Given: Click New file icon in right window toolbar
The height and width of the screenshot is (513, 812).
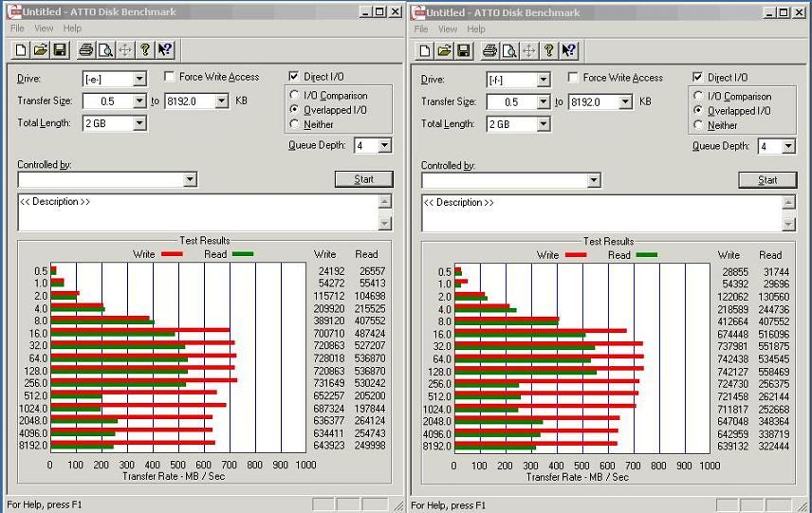Looking at the screenshot, I should coord(425,50).
